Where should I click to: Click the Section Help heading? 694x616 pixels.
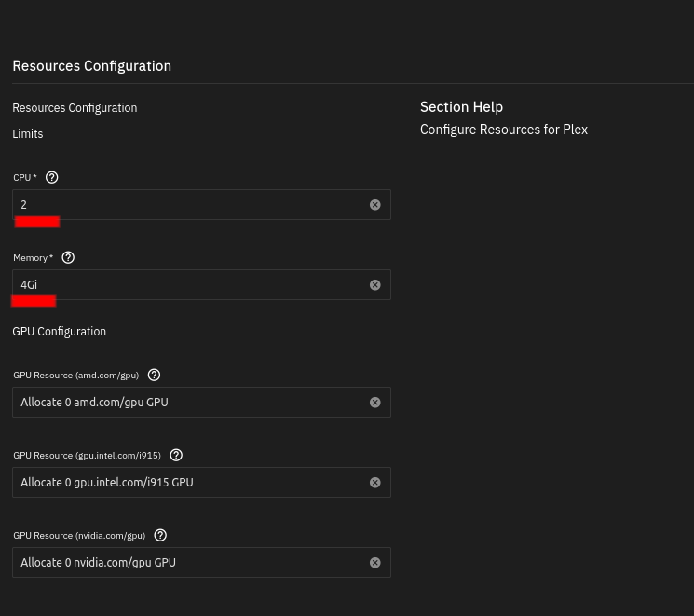point(461,107)
